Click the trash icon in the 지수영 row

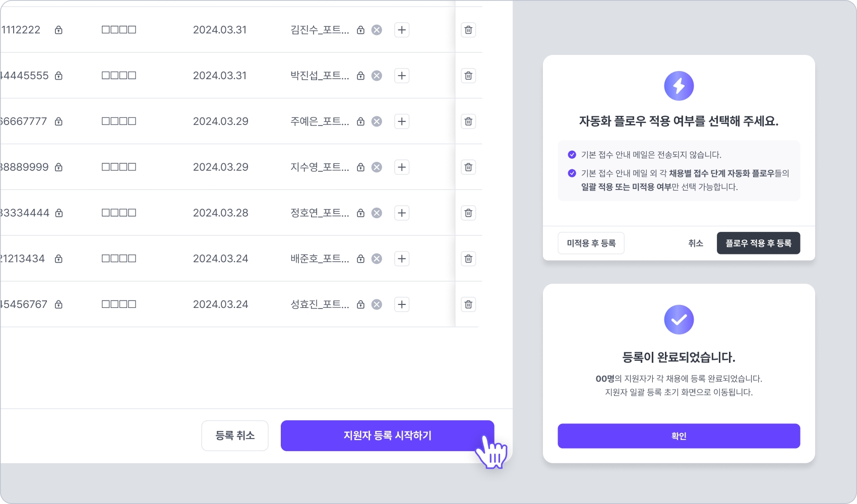coord(468,167)
